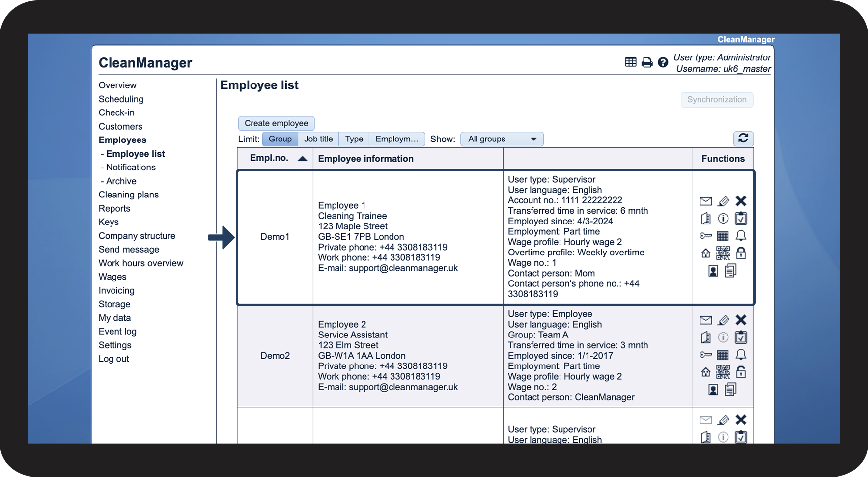Click the print icon in the header
Viewport: 868px width, 477px height.
(x=647, y=62)
